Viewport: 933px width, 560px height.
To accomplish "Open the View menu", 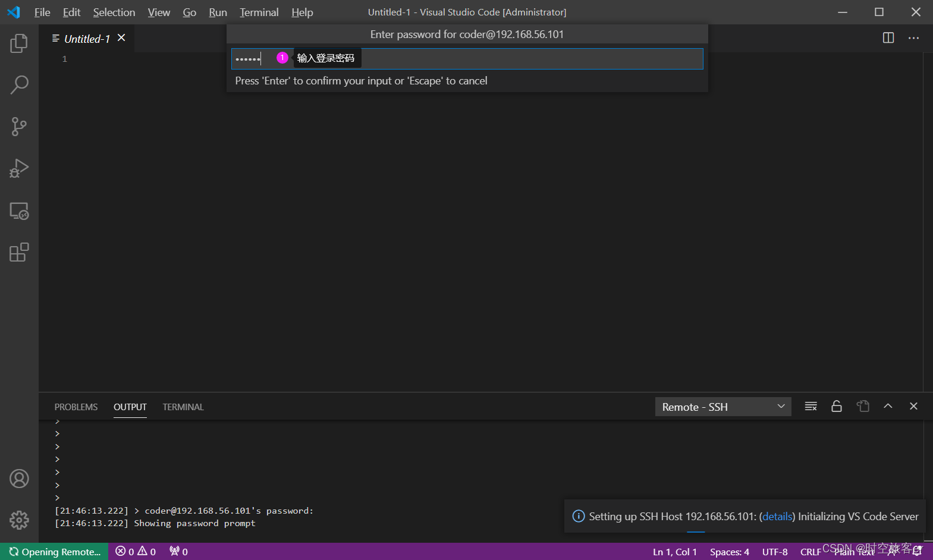I will click(x=159, y=12).
